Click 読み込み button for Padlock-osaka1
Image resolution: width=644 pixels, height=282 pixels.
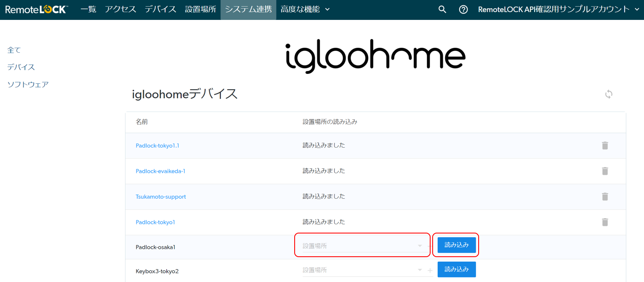[457, 245]
